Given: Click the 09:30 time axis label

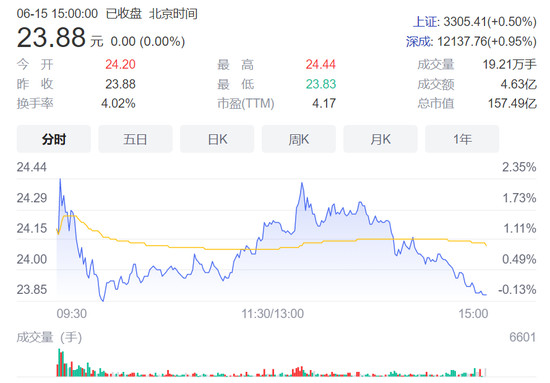Looking at the screenshot, I should [x=72, y=313].
